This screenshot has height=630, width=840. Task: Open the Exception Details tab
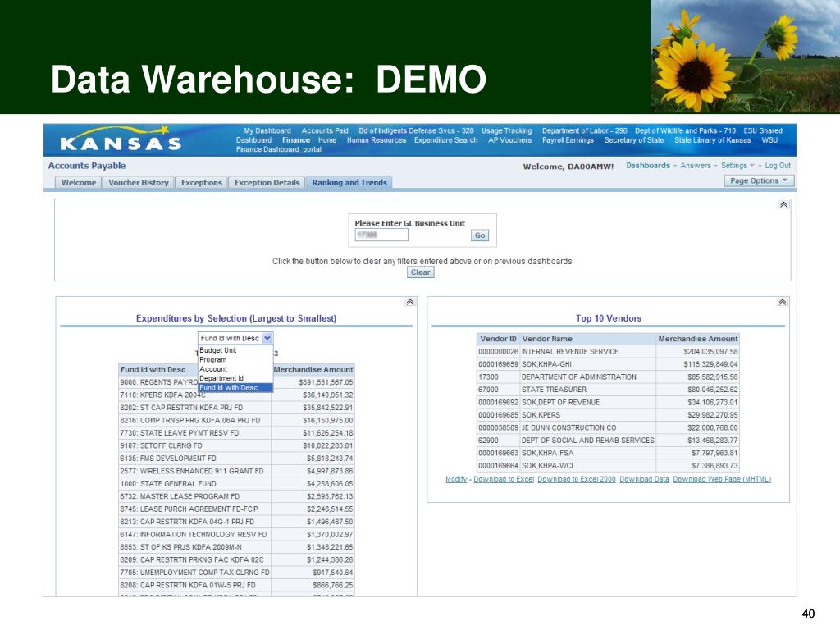coord(267,183)
